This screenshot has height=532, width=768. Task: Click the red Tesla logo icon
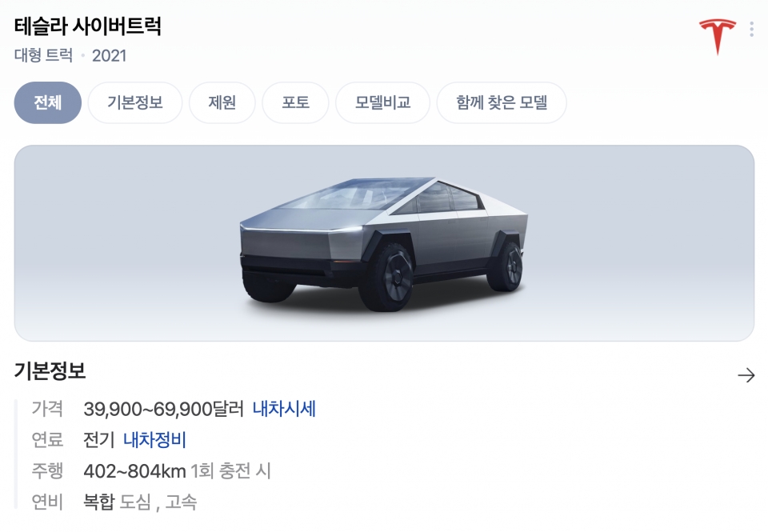coord(717,37)
